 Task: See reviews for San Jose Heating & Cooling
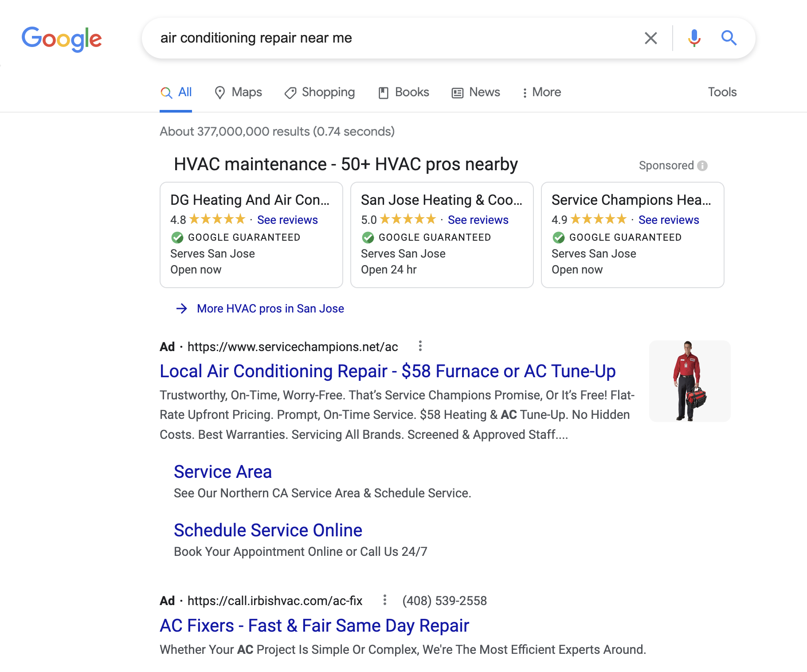pyautogui.click(x=478, y=219)
